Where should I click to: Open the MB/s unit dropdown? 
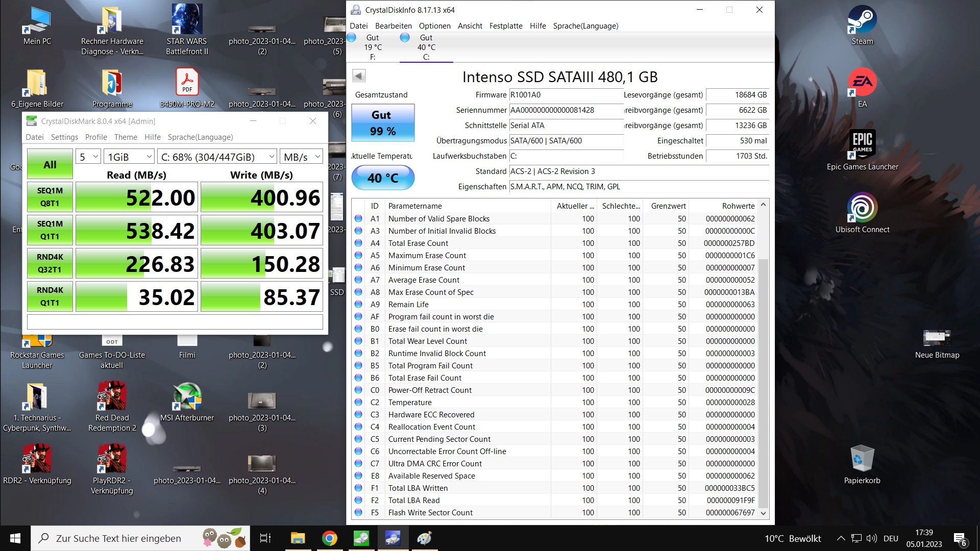(302, 157)
